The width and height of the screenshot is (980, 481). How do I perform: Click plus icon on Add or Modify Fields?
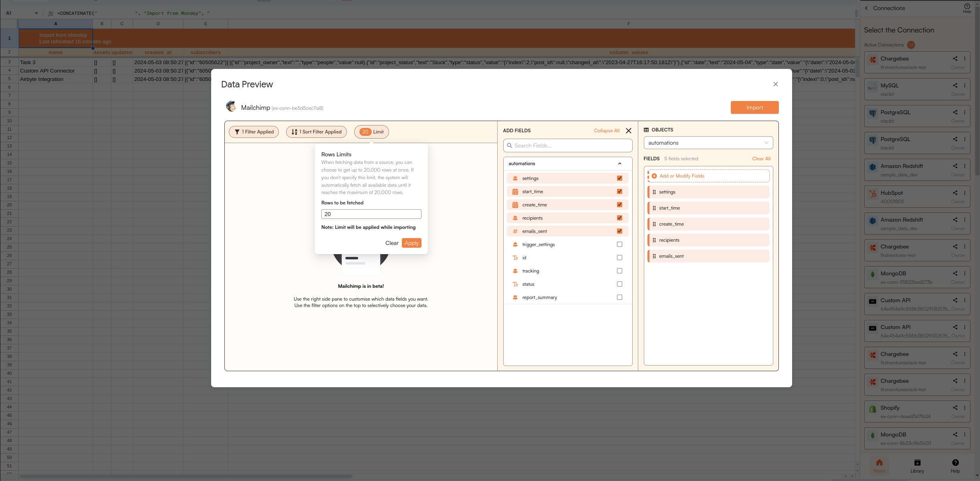pyautogui.click(x=654, y=176)
